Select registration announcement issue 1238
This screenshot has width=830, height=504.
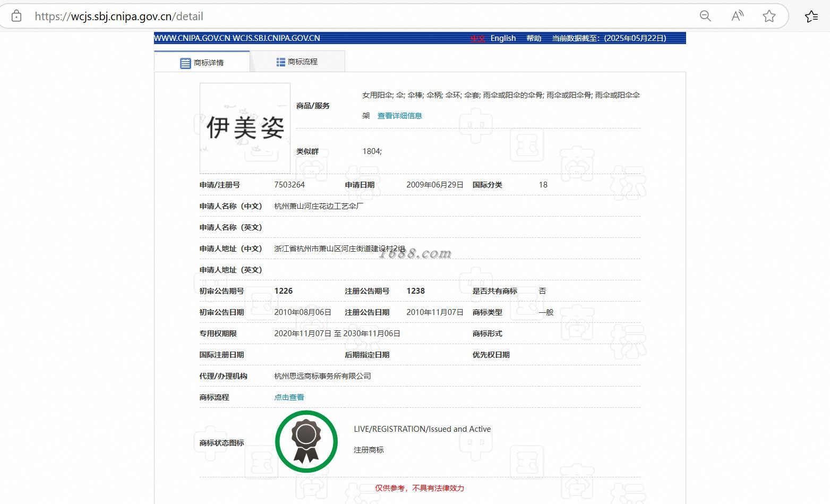(416, 291)
